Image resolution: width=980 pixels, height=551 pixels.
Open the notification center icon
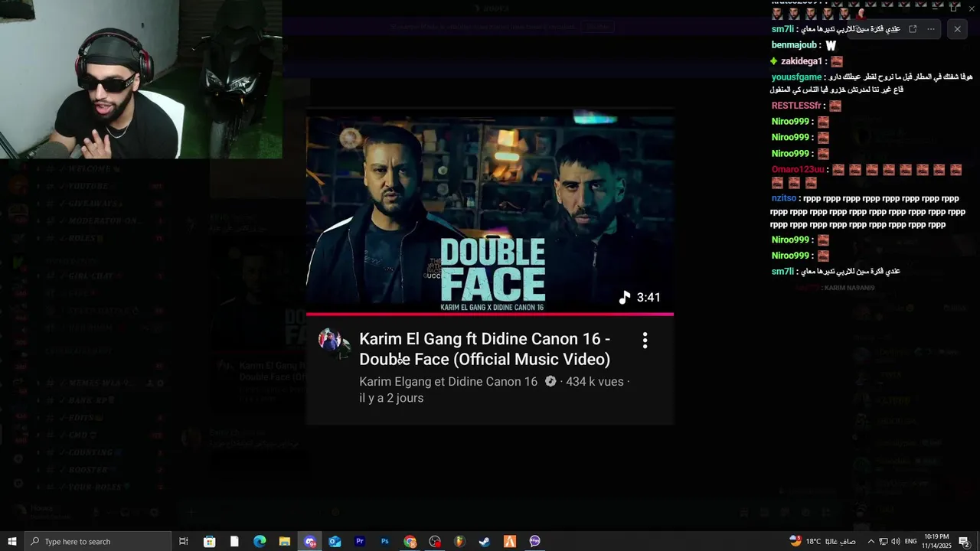964,541
